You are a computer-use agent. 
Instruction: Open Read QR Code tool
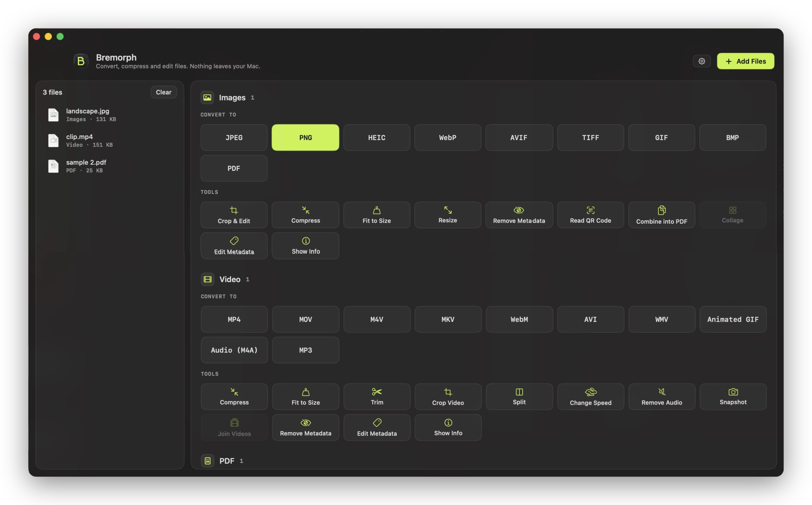tap(590, 215)
